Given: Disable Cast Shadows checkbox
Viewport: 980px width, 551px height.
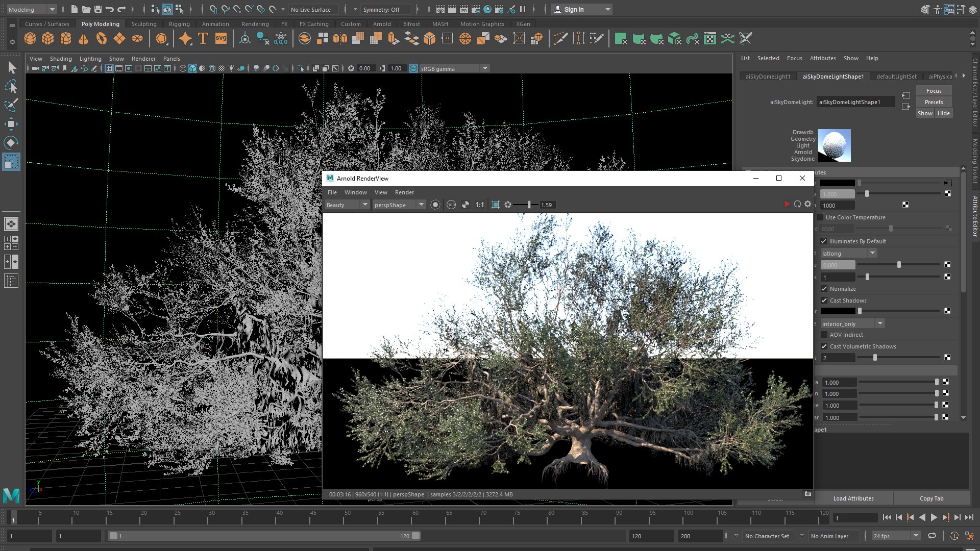Looking at the screenshot, I should (824, 300).
